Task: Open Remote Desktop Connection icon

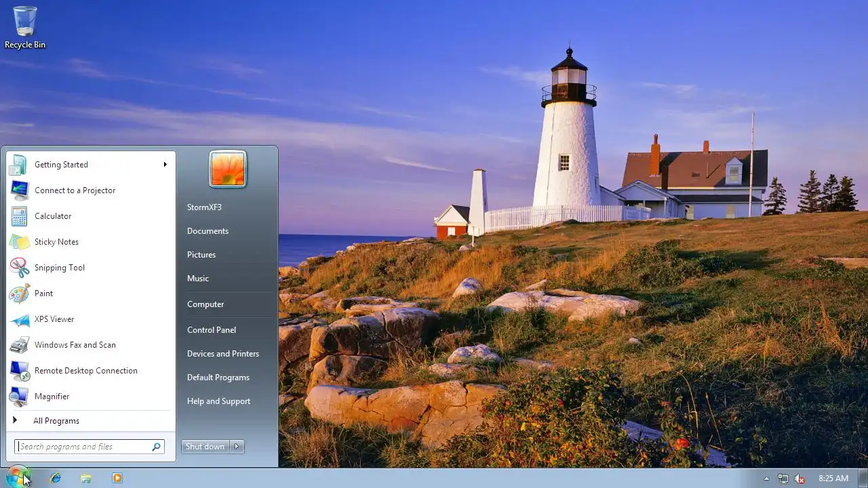Action: pos(19,371)
